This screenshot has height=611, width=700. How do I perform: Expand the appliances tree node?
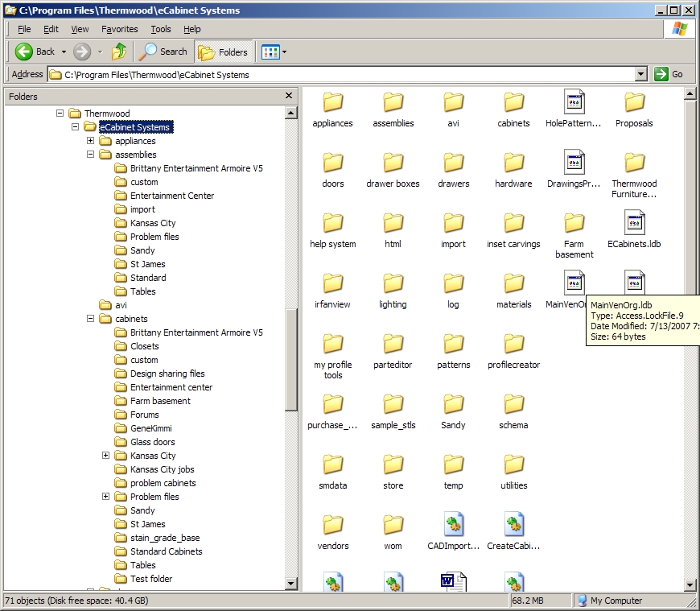(90, 141)
